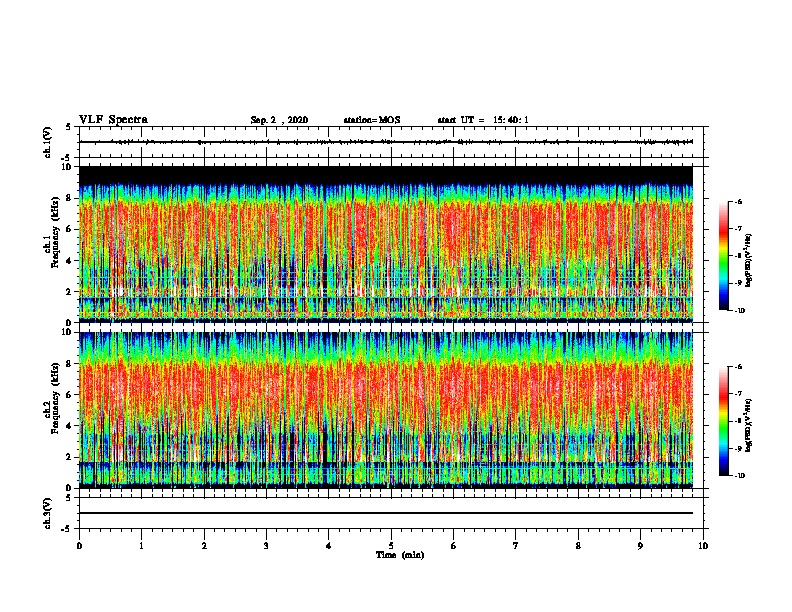Click time axis tick label '0'
The image size is (792, 612).
79,545
